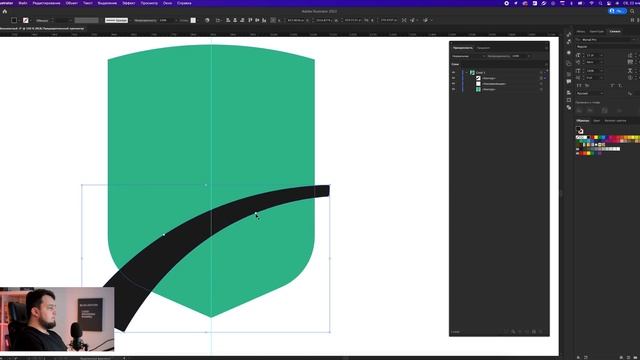This screenshot has width=640, height=360.
Task: Open the blending mode Нормальное dropdown
Action: click(469, 56)
